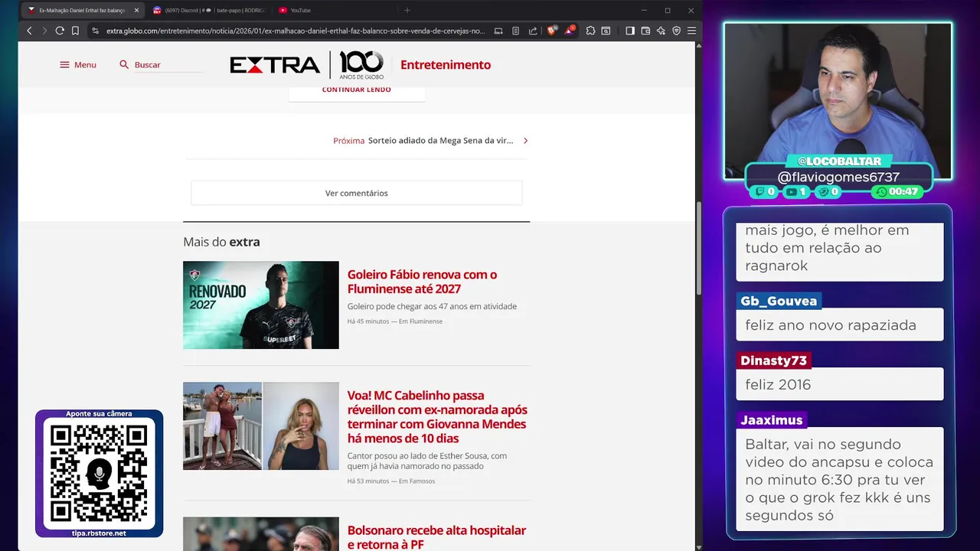Open site settings icon in address bar
The width and height of the screenshot is (980, 551).
(x=95, y=31)
